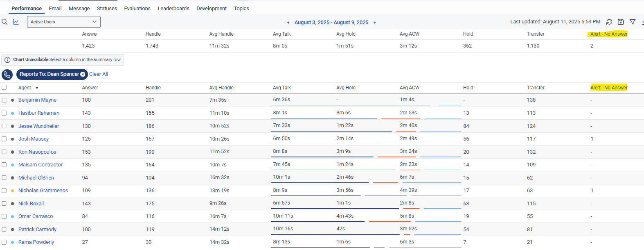Click the voice phone media icon

tap(7, 75)
